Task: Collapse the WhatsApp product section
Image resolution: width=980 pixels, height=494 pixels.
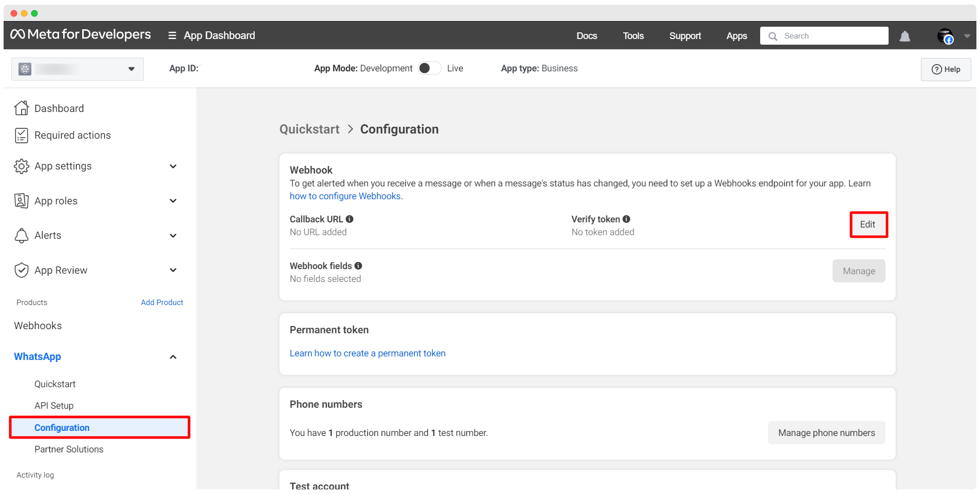Action: [x=173, y=357]
